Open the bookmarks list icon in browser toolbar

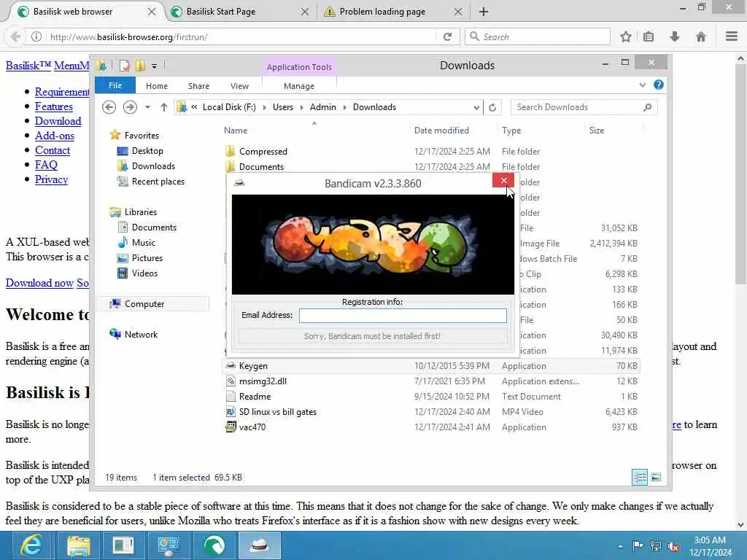pos(649,36)
